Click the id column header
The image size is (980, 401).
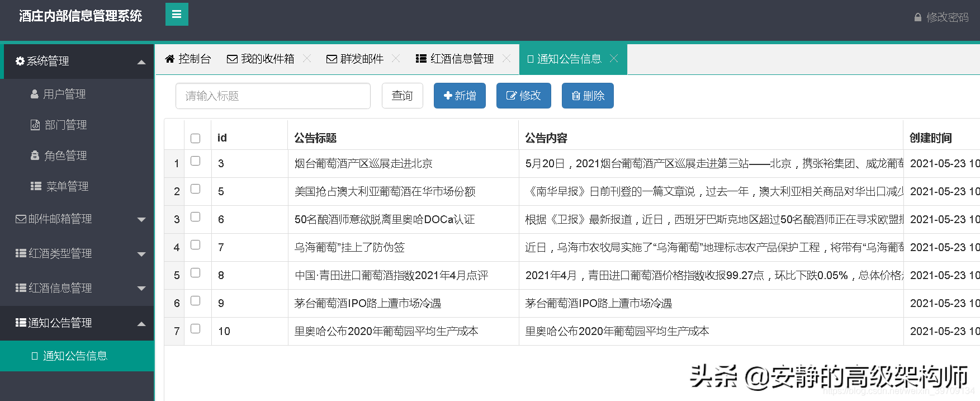click(x=222, y=138)
